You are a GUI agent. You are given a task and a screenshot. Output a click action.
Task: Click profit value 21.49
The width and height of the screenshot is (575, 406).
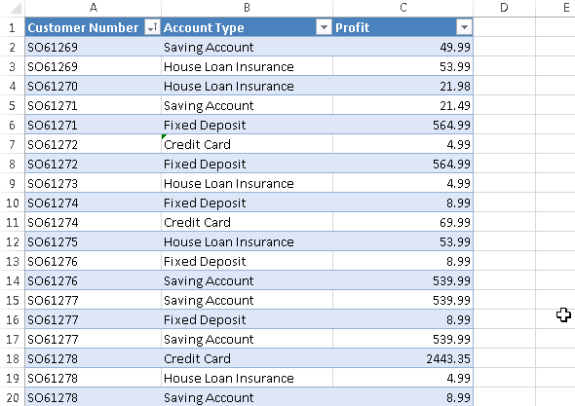403,105
